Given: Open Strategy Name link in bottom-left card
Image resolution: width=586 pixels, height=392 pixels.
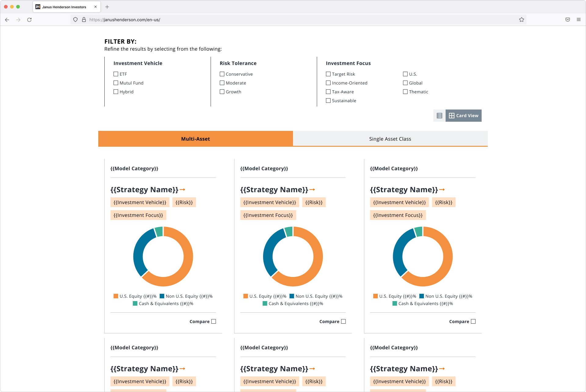Looking at the screenshot, I should coord(144,369).
